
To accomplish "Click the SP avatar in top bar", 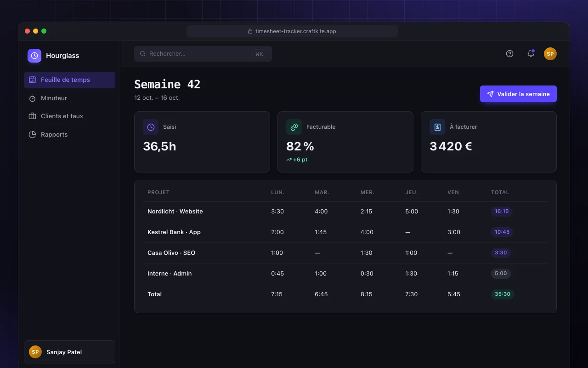I will [550, 54].
